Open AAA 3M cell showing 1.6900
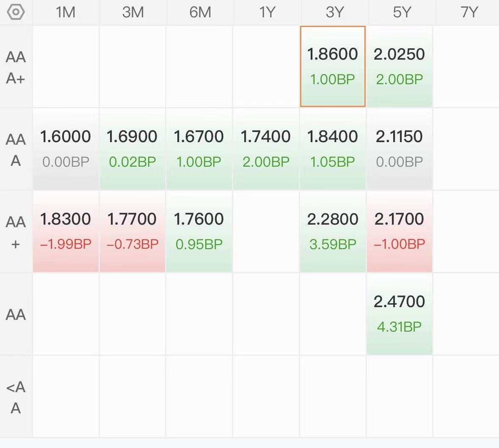 coord(132,149)
